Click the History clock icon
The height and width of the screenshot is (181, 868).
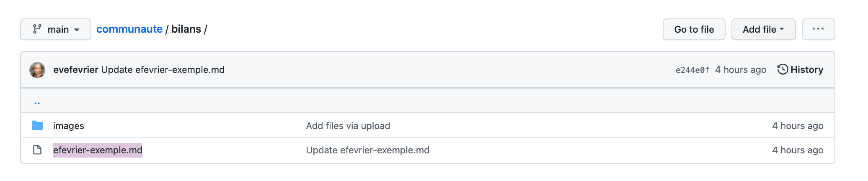[x=783, y=69]
